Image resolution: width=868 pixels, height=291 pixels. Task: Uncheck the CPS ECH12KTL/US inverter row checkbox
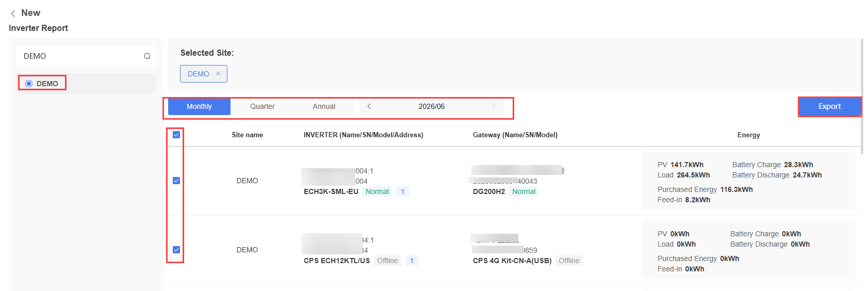(176, 250)
